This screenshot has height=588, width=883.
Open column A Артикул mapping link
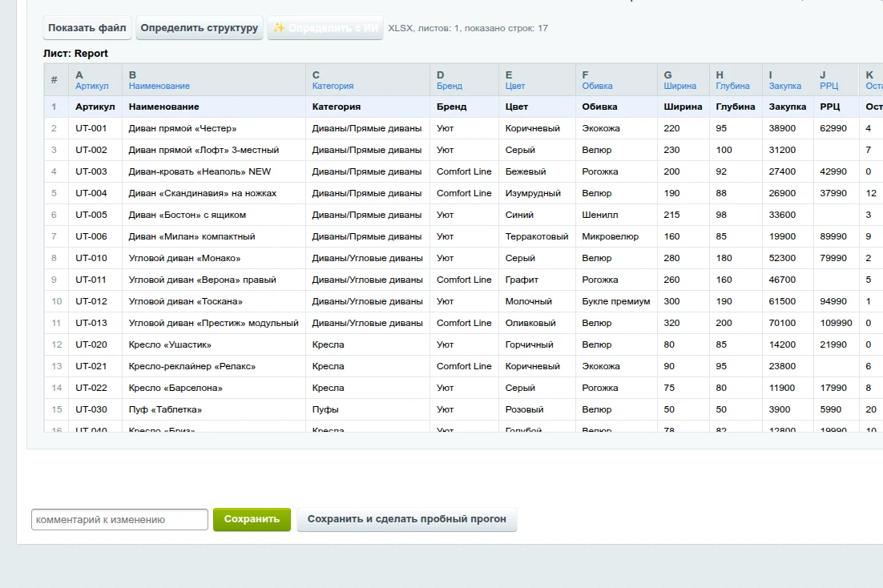92,87
